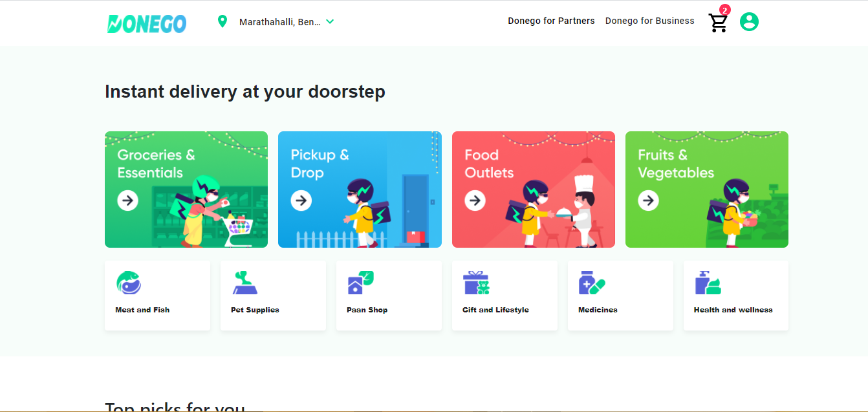This screenshot has height=412, width=868.
Task: Select the Health and wellness label
Action: (733, 310)
